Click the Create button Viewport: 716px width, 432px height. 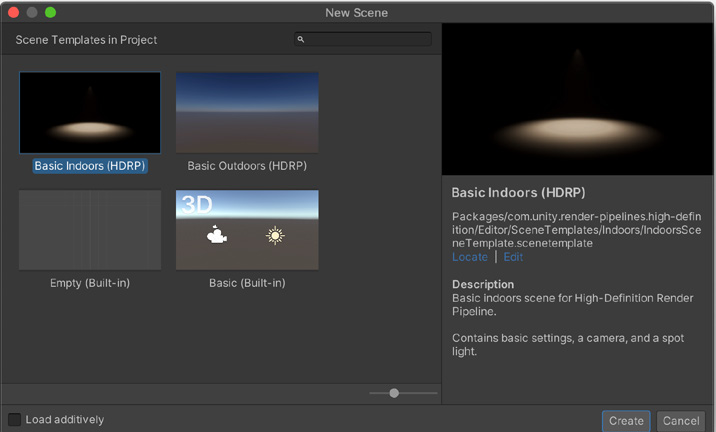626,421
